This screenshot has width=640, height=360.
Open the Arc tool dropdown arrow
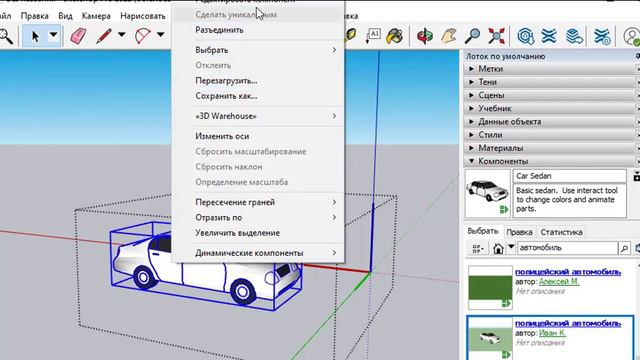coord(161,35)
